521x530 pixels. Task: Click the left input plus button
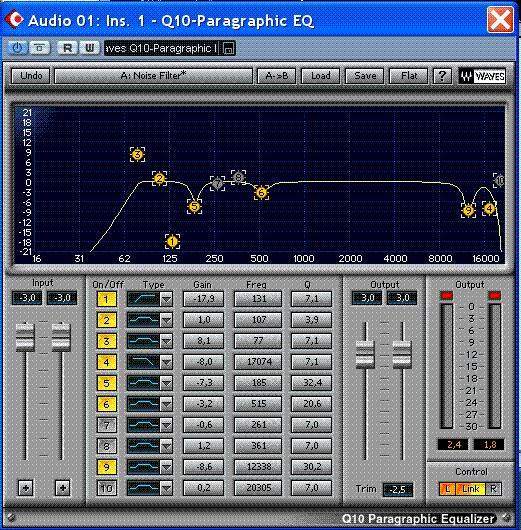[26, 488]
